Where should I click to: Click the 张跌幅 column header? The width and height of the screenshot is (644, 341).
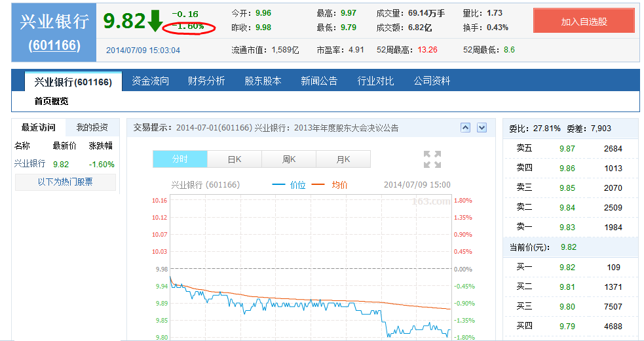[x=101, y=146]
